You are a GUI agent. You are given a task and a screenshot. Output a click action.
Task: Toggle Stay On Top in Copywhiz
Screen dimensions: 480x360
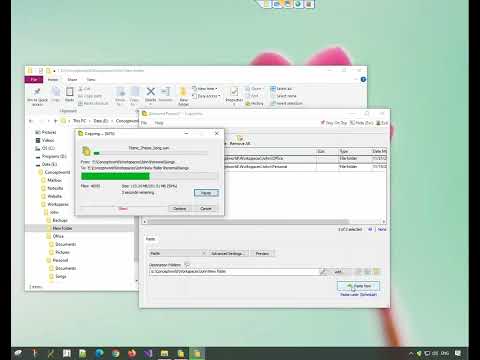coord(334,123)
